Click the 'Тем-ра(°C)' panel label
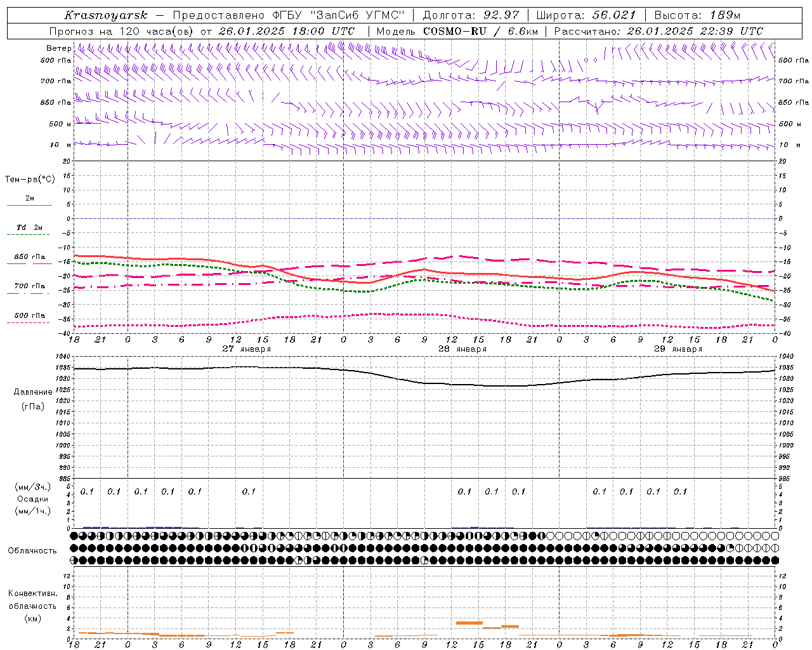Image resolution: width=812 pixels, height=650 pixels. point(30,180)
